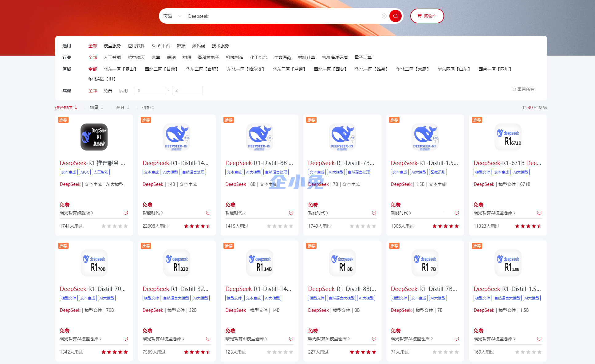Screen dimensions: 595x364
Task: Filter by SaaS平台 category
Action: [x=161, y=46]
